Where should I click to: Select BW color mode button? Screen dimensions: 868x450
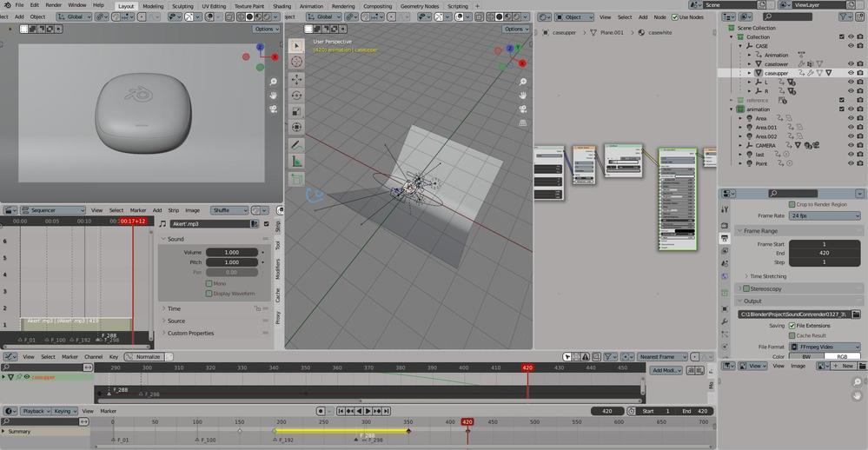tap(806, 356)
